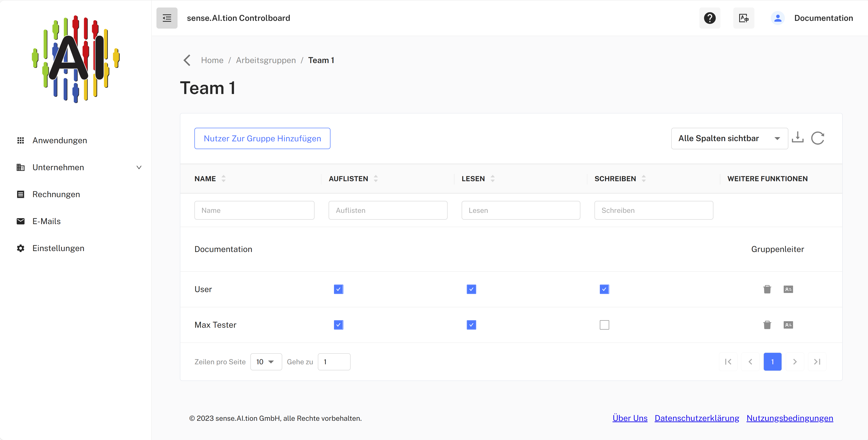This screenshot has width=868, height=440.
Task: Jump to first page icon
Action: click(728, 362)
